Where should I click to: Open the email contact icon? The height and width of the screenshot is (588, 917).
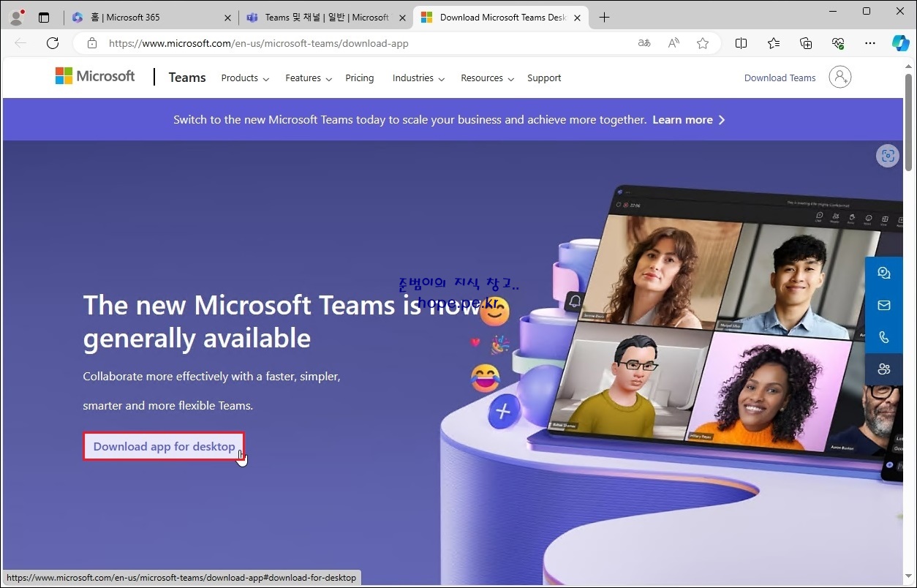[884, 305]
